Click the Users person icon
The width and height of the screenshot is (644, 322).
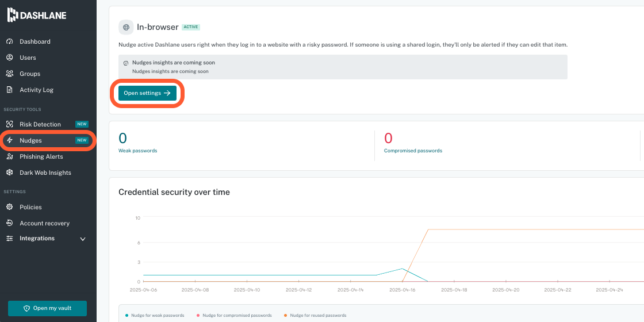(9, 57)
